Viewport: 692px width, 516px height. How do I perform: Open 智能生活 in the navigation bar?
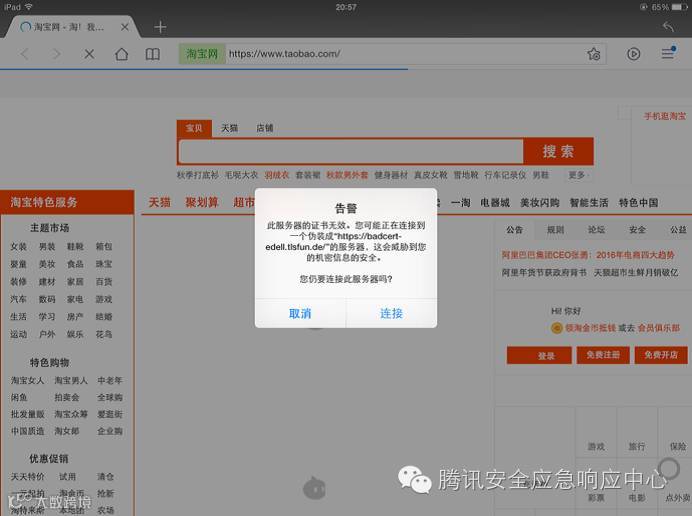(x=589, y=203)
